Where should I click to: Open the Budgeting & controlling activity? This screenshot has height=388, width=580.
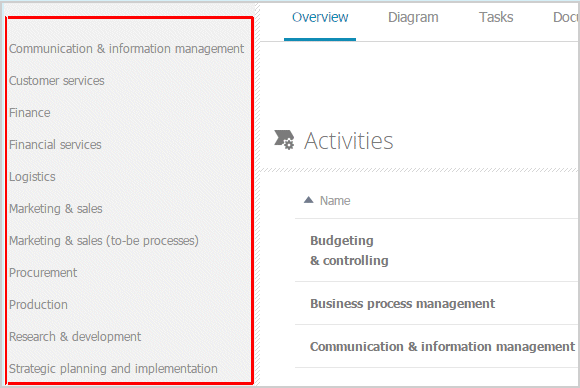349,250
